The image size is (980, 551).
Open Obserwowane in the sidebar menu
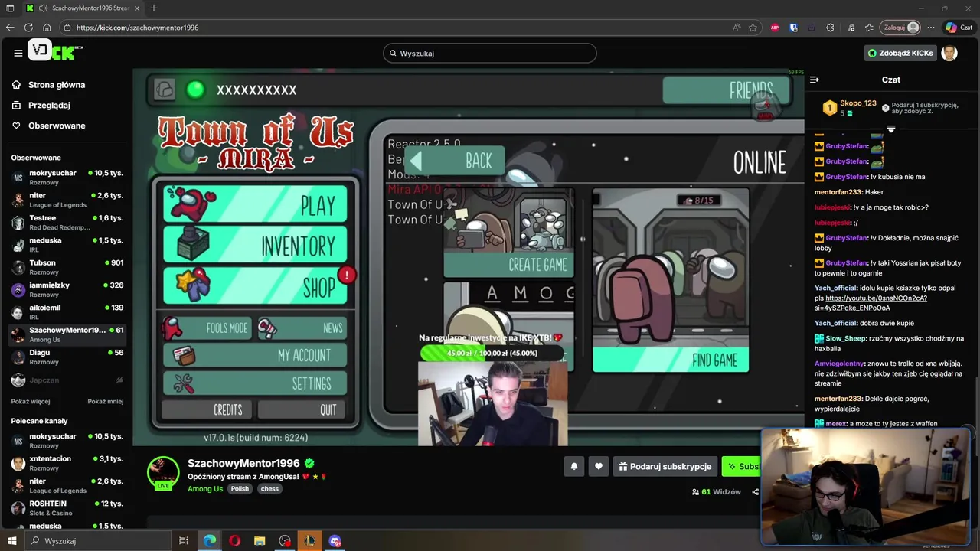pos(57,126)
